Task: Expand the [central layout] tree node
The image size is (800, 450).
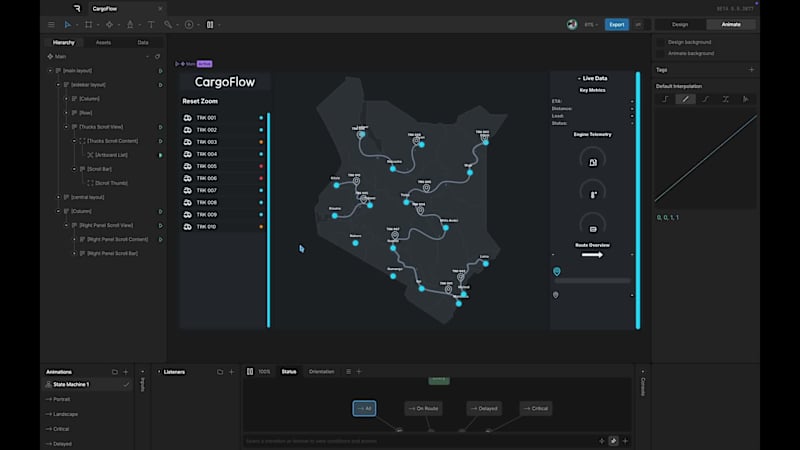Action: pos(58,197)
